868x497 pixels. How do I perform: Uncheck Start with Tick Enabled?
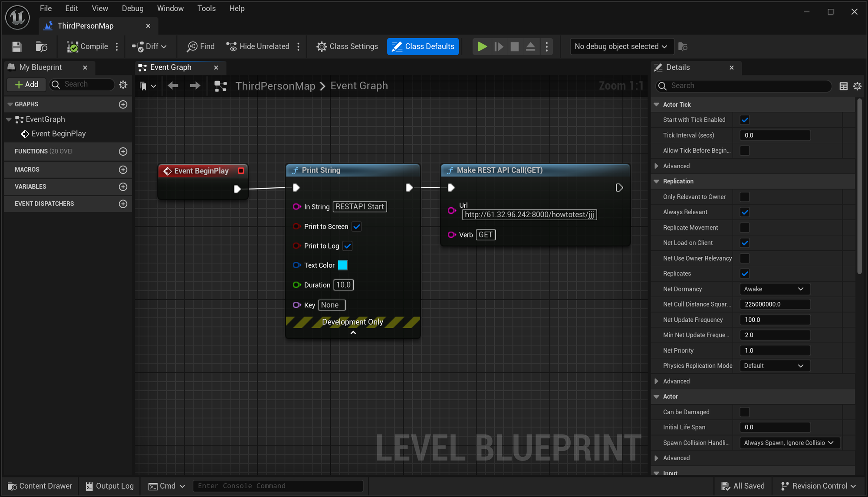point(745,120)
